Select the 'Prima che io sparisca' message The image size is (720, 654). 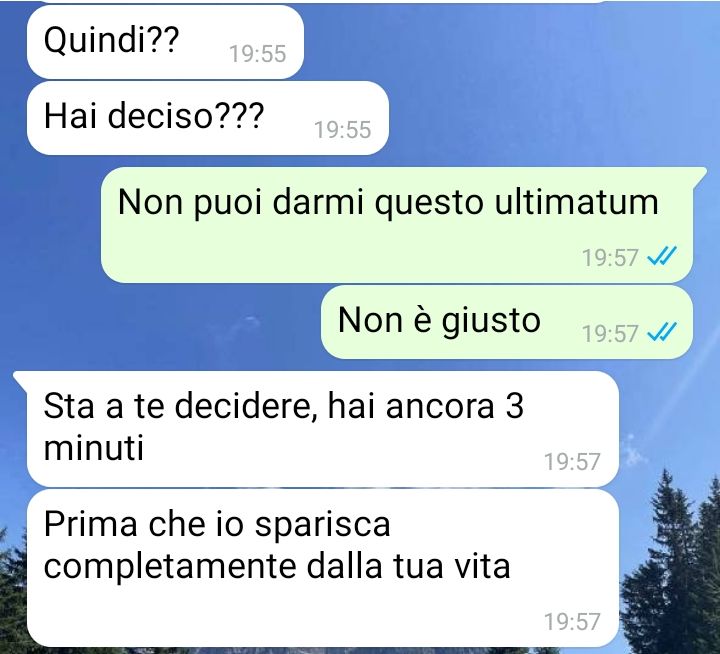click(323, 568)
